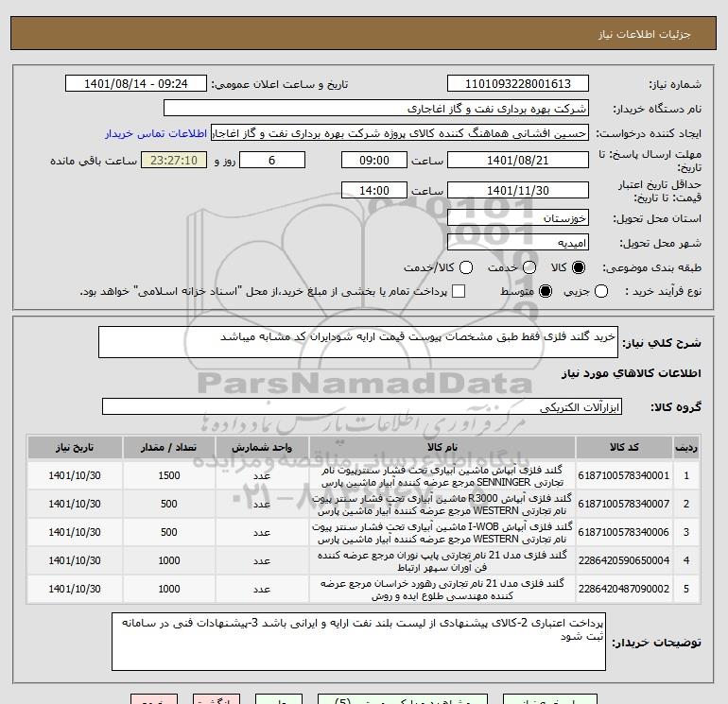Click the پایپ توران gland item name
This screenshot has height=704, width=728.
[x=442, y=561]
